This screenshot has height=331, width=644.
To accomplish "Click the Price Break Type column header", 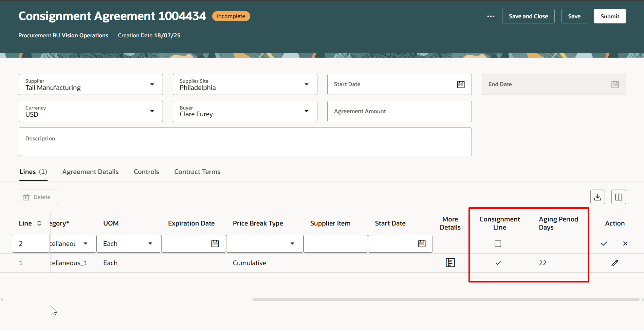I will click(x=258, y=223).
